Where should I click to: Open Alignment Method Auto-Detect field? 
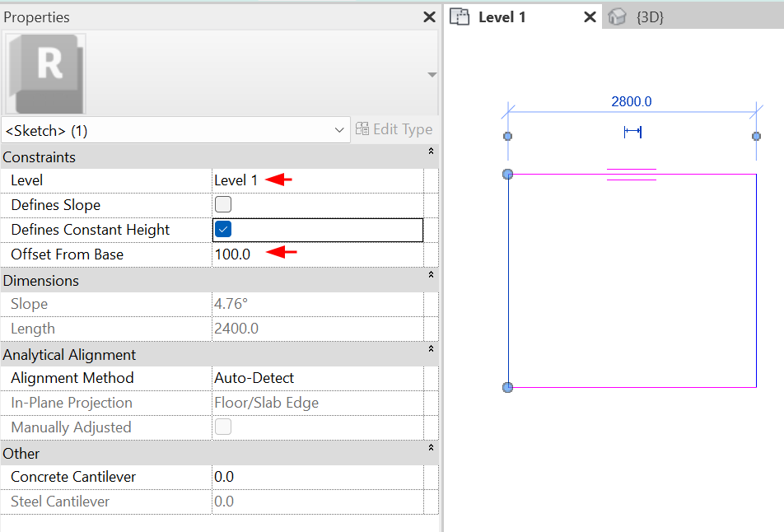(318, 378)
